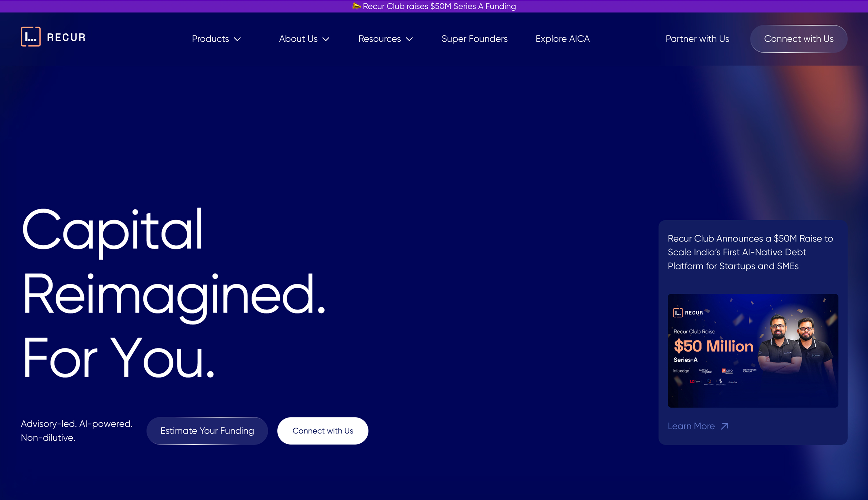Open the Resources dropdown arrow
The height and width of the screenshot is (500, 868).
click(x=409, y=39)
